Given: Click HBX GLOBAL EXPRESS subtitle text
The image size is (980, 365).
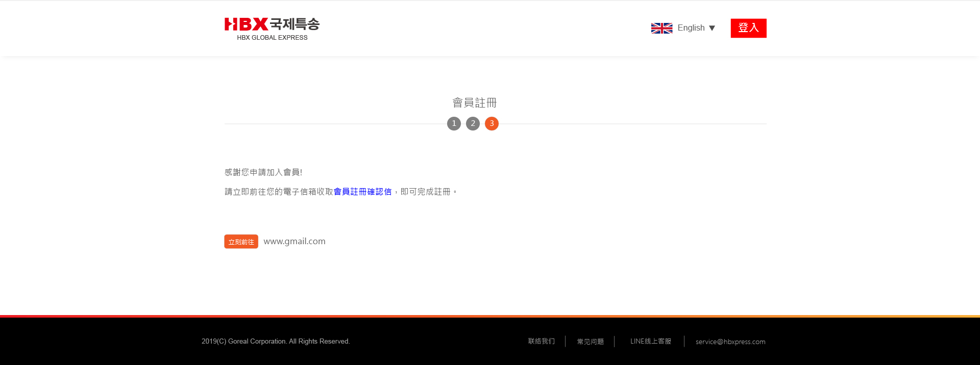Looking at the screenshot, I should pos(272,38).
